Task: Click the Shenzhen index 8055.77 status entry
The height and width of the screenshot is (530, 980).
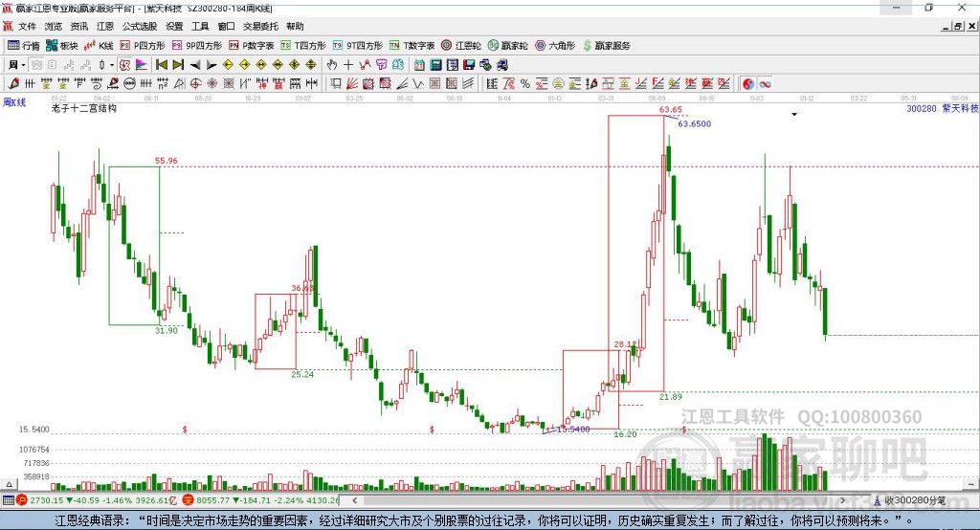Action: click(x=261, y=500)
